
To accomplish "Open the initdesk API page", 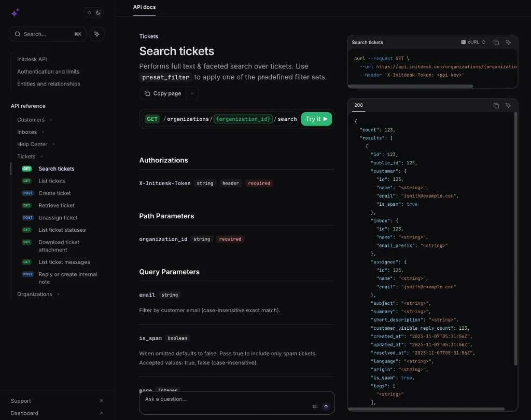I will pyautogui.click(x=32, y=59).
